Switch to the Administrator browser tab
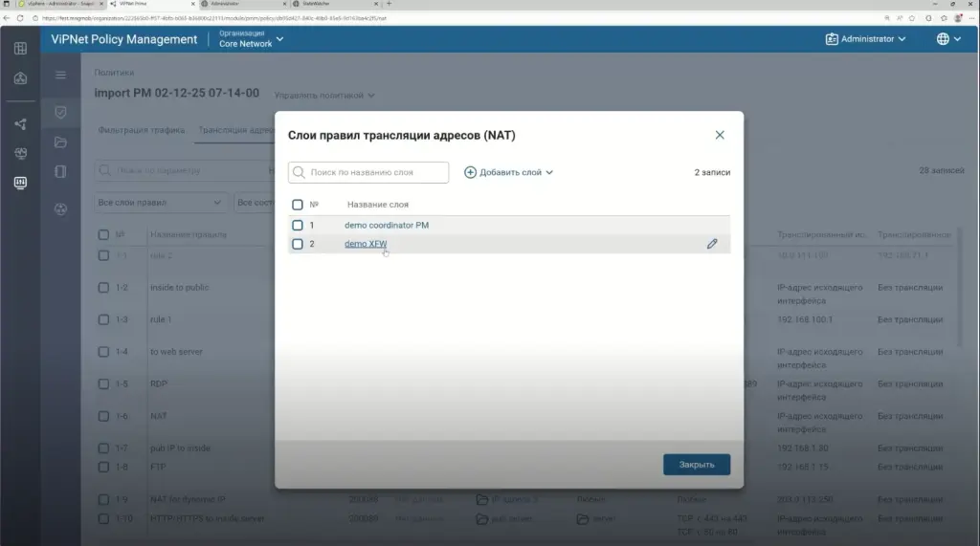This screenshot has width=980, height=546. coord(244,4)
